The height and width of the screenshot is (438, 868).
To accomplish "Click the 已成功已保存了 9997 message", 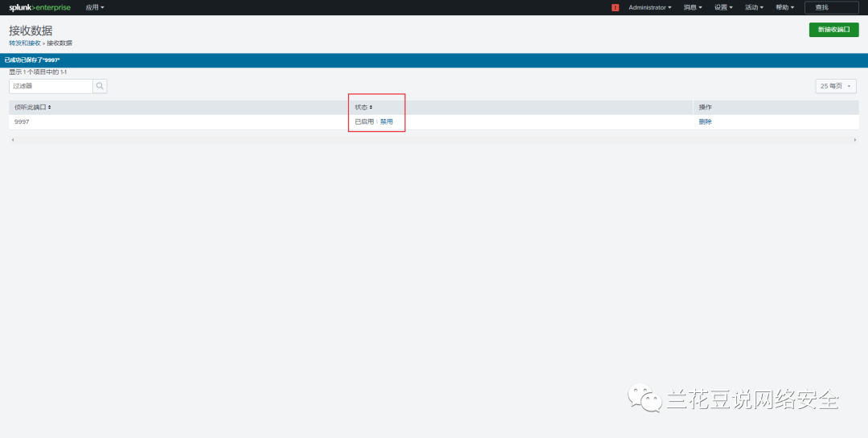I will (32, 59).
